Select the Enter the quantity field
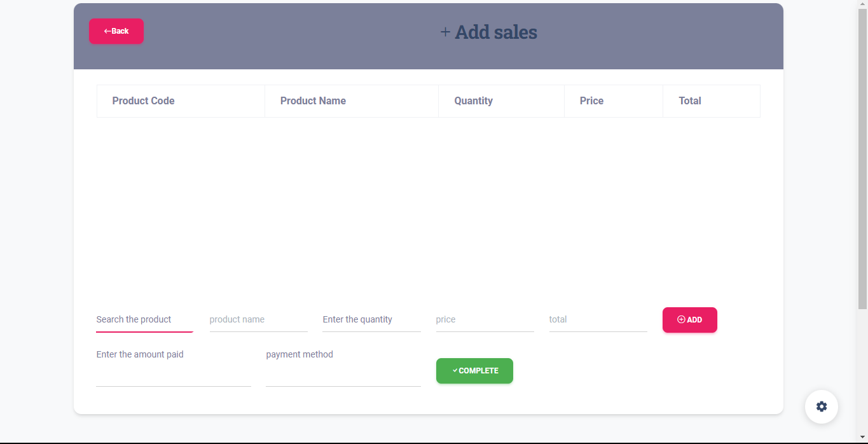This screenshot has height=444, width=868. [x=371, y=320]
